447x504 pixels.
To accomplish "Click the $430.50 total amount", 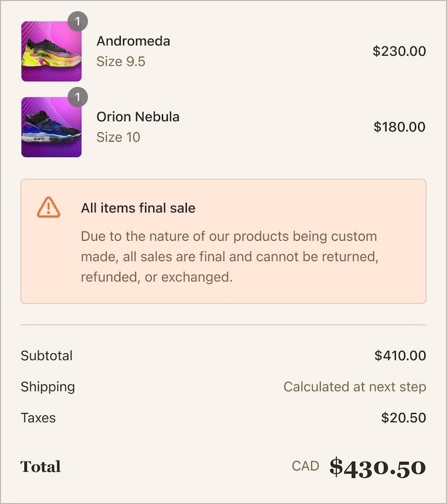I will coord(377,467).
